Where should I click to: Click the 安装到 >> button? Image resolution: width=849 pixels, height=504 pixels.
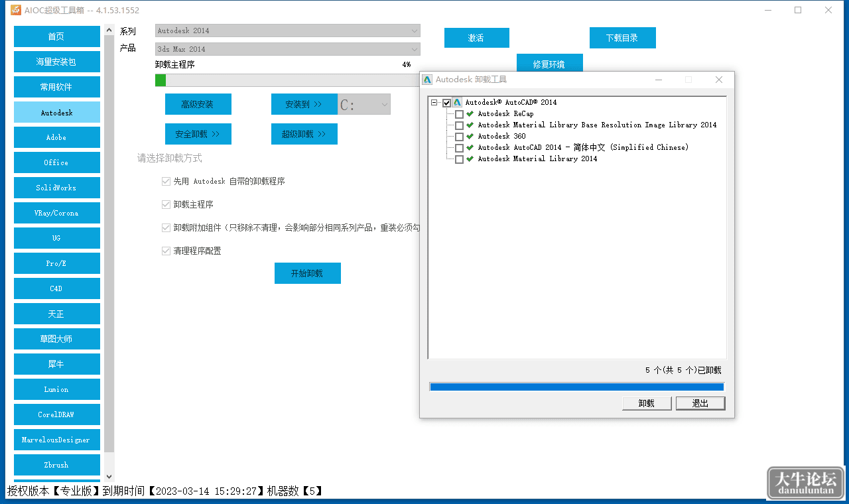tap(304, 104)
